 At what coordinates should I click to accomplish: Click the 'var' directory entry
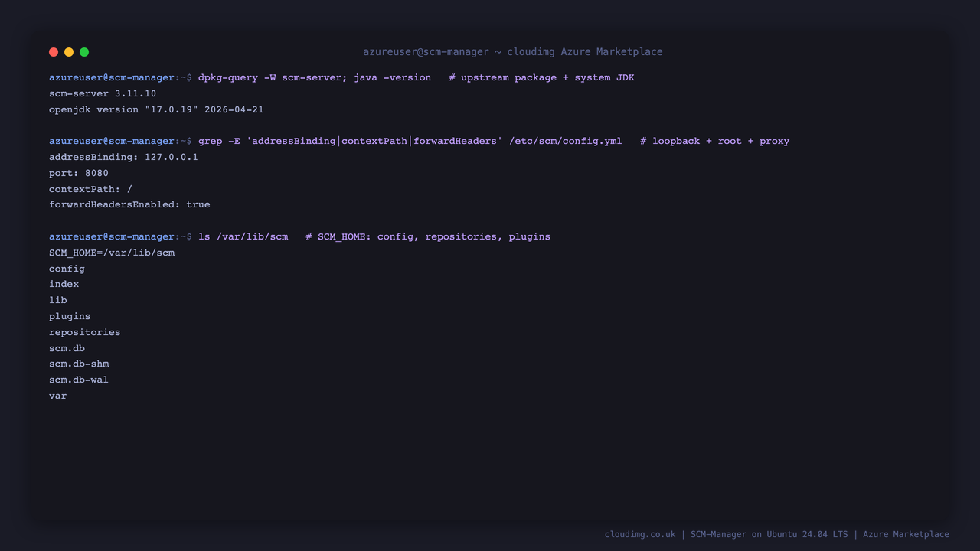tap(58, 396)
